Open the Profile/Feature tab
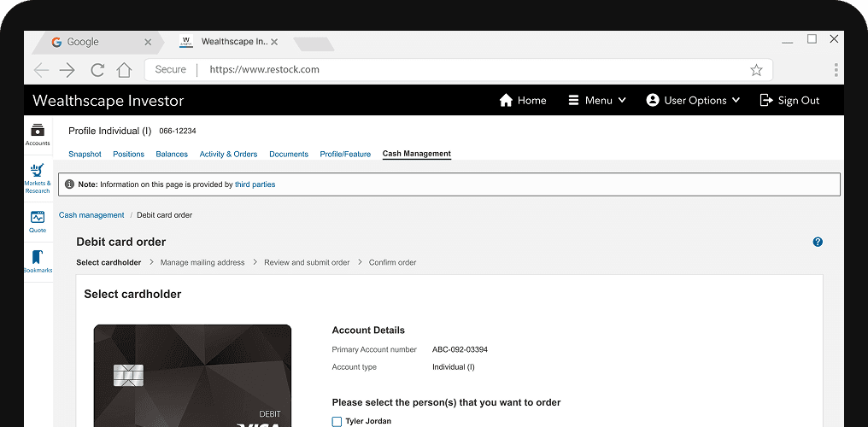 (345, 155)
